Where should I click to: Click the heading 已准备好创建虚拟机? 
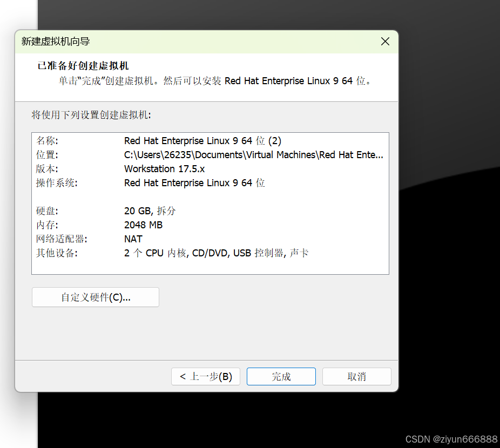click(x=83, y=66)
